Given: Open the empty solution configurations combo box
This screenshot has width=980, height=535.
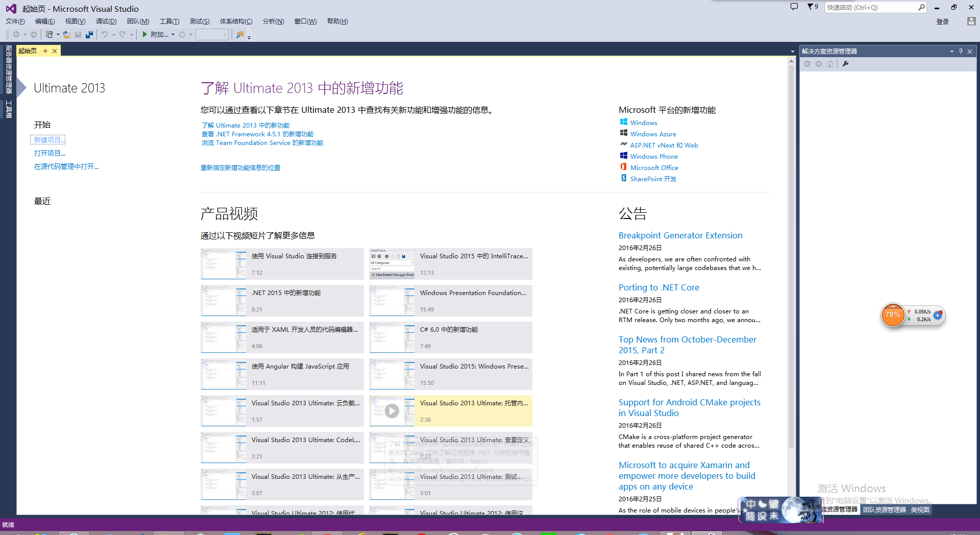Looking at the screenshot, I should pos(212,35).
